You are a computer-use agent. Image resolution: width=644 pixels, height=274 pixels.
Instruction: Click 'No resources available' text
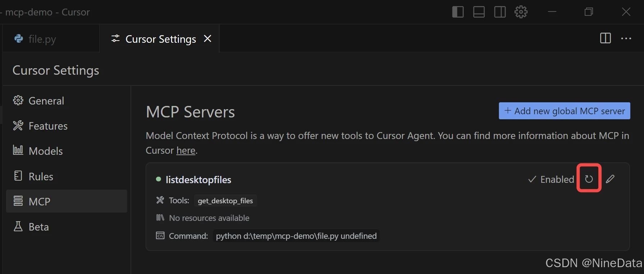tap(209, 218)
